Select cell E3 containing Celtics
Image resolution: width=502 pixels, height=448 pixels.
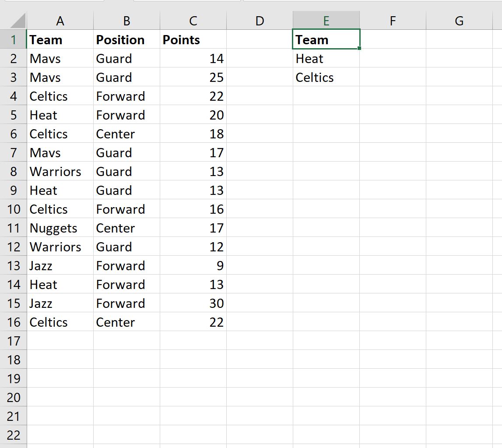click(x=326, y=78)
